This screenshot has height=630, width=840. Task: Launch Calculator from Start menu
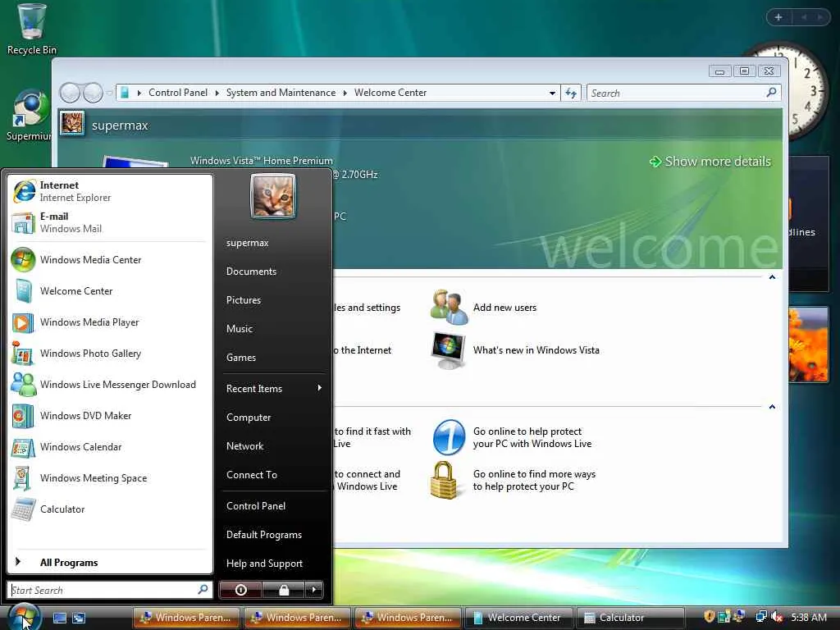click(x=110, y=509)
